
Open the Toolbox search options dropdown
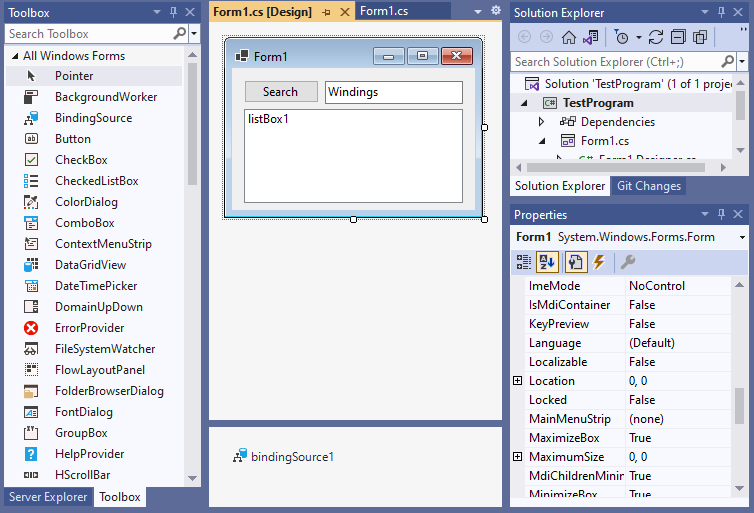pos(194,34)
